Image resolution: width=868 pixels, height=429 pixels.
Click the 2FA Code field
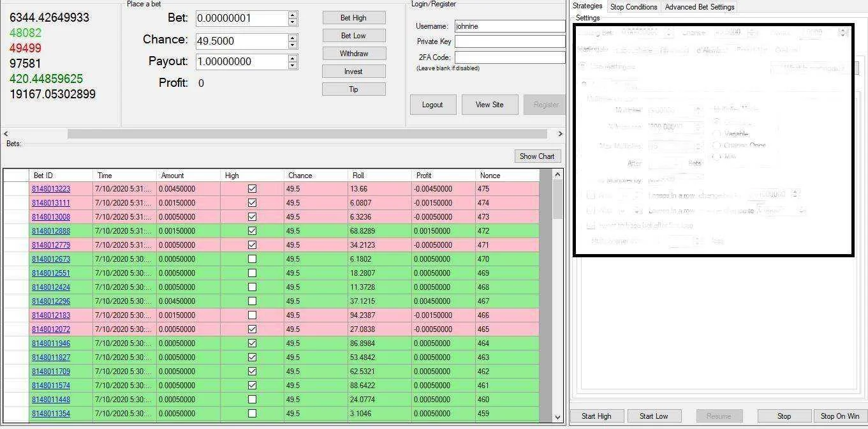coord(510,57)
